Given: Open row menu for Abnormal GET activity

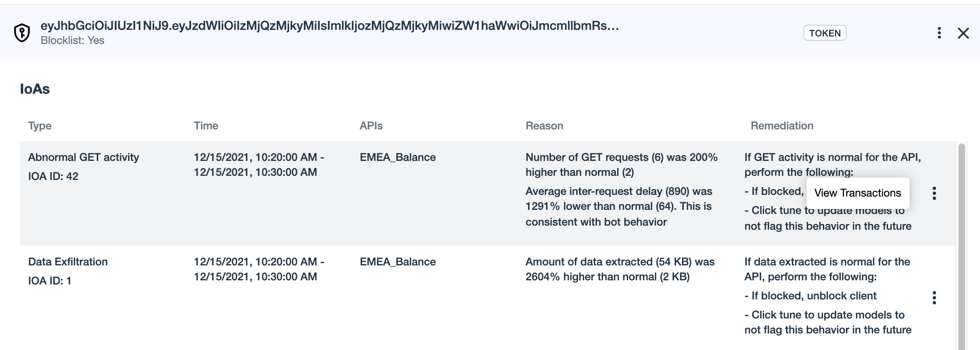Looking at the screenshot, I should point(934,193).
